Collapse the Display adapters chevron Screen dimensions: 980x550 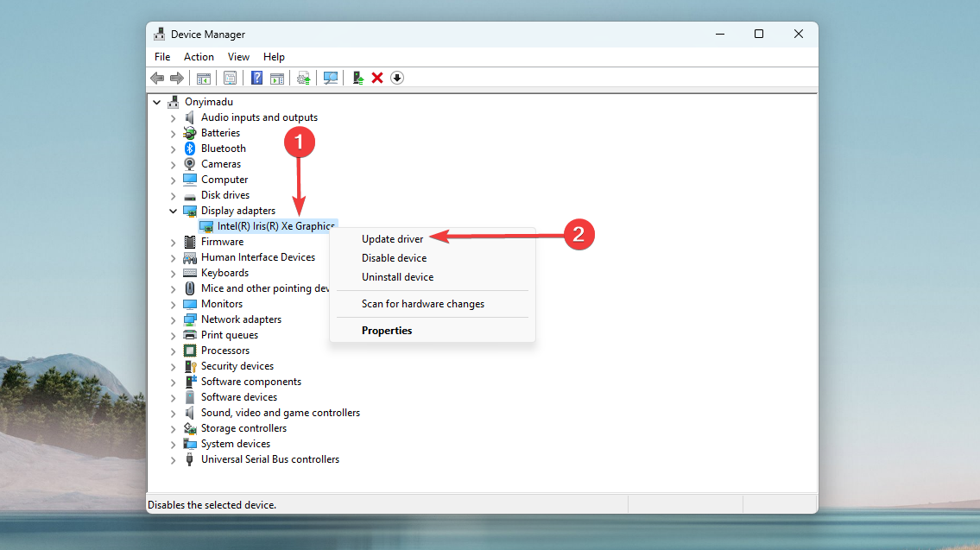tap(174, 211)
